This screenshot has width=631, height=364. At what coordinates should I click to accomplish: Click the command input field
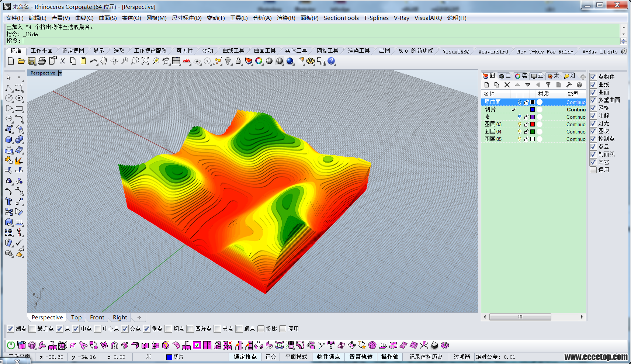click(321, 41)
